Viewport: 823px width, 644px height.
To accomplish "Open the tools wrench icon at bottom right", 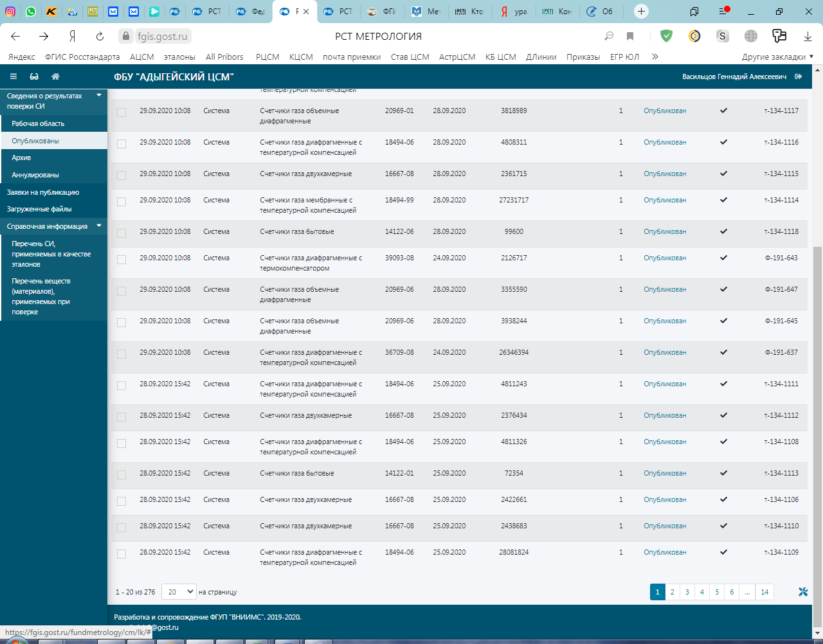I will tap(802, 592).
